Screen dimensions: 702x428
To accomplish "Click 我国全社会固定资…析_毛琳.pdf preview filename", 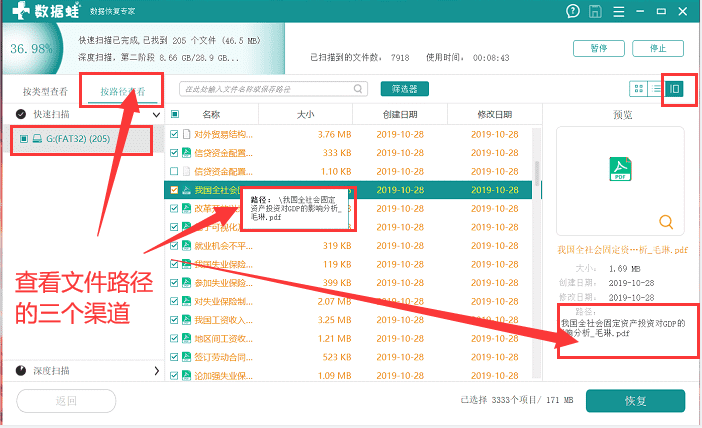I will 622,250.
